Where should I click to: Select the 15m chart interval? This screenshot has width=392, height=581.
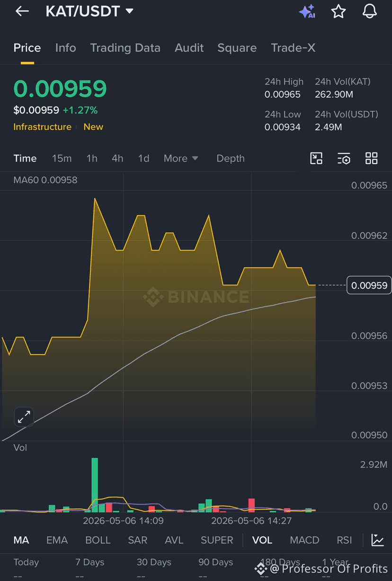[62, 159]
